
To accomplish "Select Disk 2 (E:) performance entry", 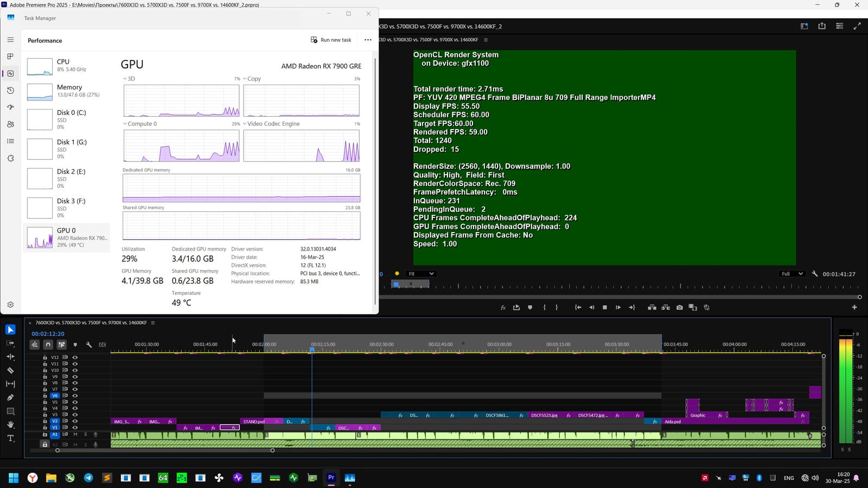I will pyautogui.click(x=67, y=178).
